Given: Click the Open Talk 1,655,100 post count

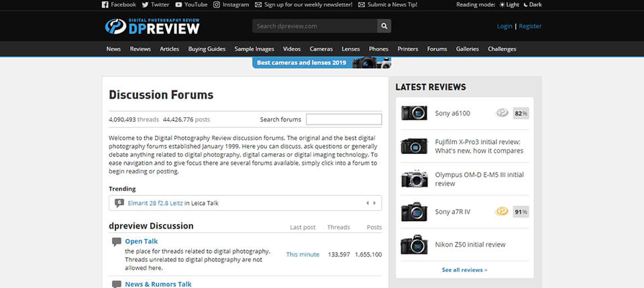Looking at the screenshot, I should (x=368, y=255).
